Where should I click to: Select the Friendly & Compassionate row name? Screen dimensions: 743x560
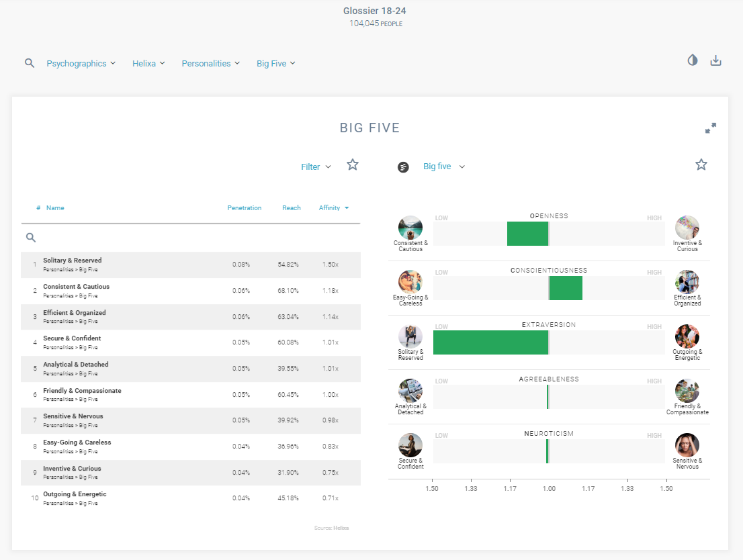82,390
